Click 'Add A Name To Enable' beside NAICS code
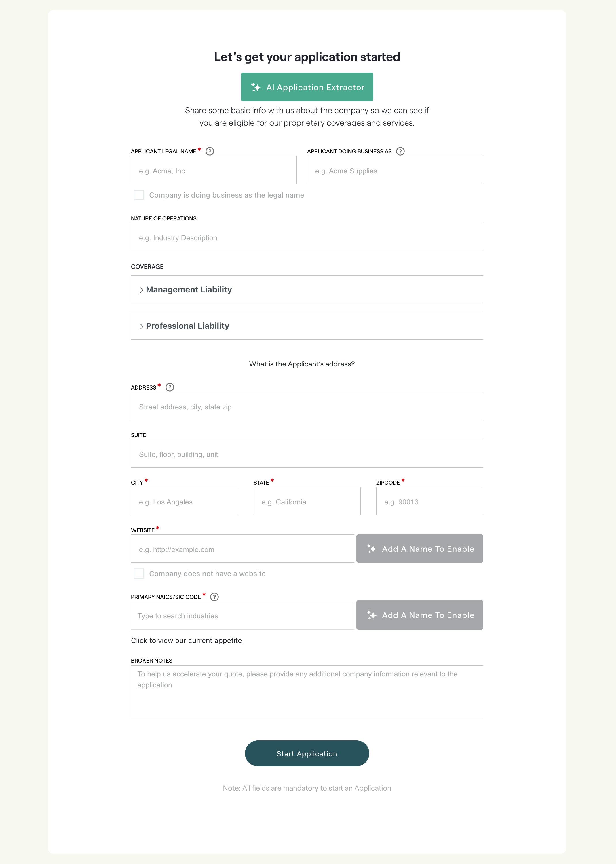 pyautogui.click(x=419, y=615)
